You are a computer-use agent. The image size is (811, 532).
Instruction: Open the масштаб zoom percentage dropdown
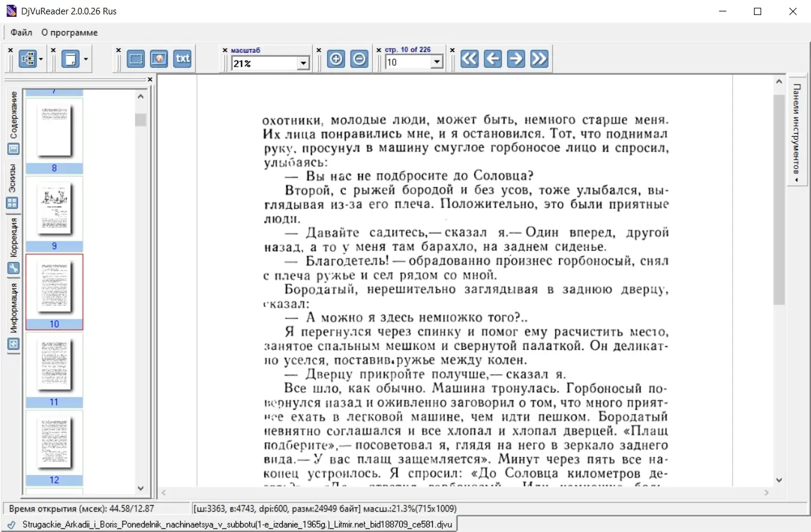point(303,63)
